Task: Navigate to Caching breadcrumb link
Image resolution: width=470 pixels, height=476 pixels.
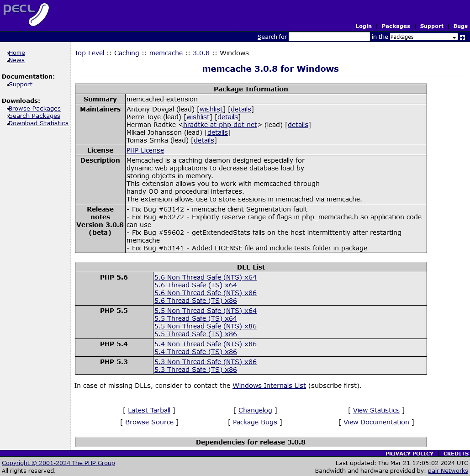Action: click(x=127, y=53)
